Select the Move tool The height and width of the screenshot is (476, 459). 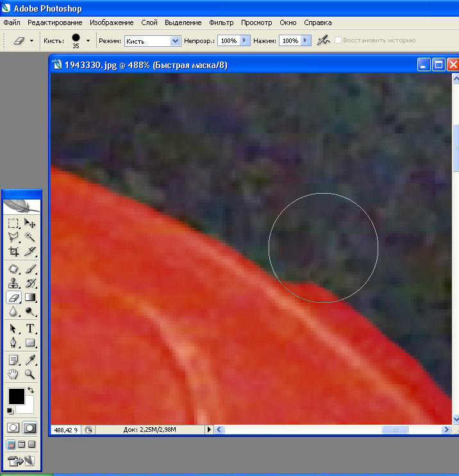[29, 223]
